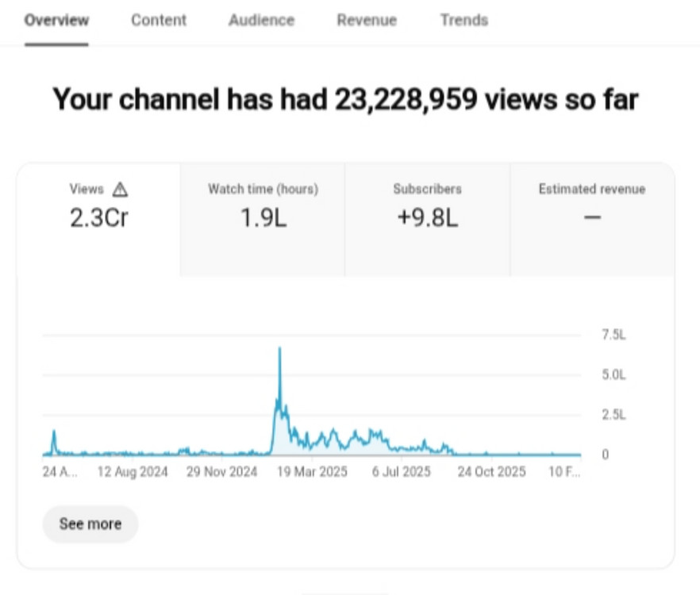The width and height of the screenshot is (700, 595).
Task: Click the highest peak on the views chart
Action: pyautogui.click(x=279, y=350)
